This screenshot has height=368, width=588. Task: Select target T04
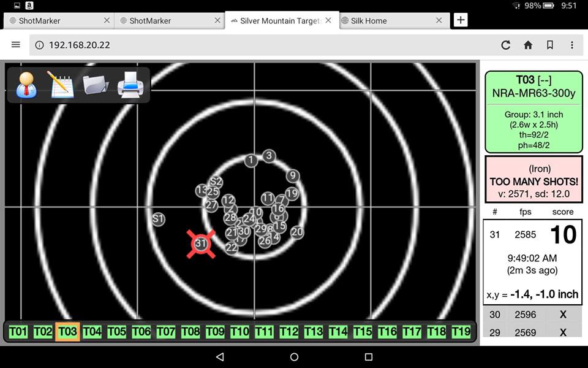coord(92,332)
